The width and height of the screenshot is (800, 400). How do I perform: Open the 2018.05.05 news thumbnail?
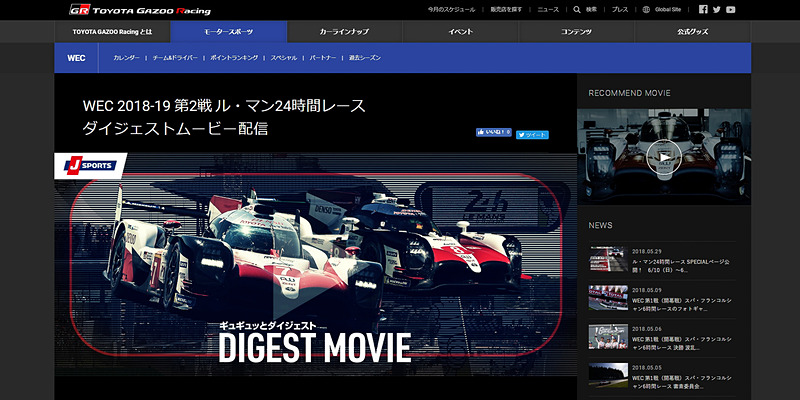pos(608,375)
